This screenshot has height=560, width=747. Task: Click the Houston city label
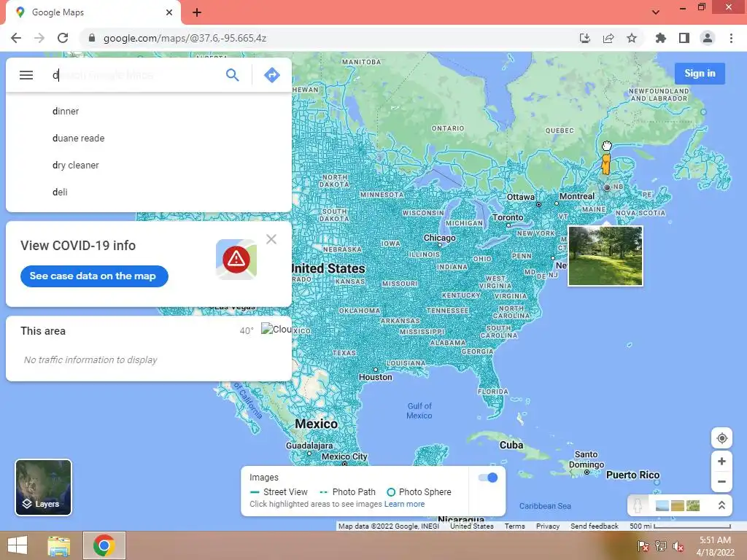376,377
